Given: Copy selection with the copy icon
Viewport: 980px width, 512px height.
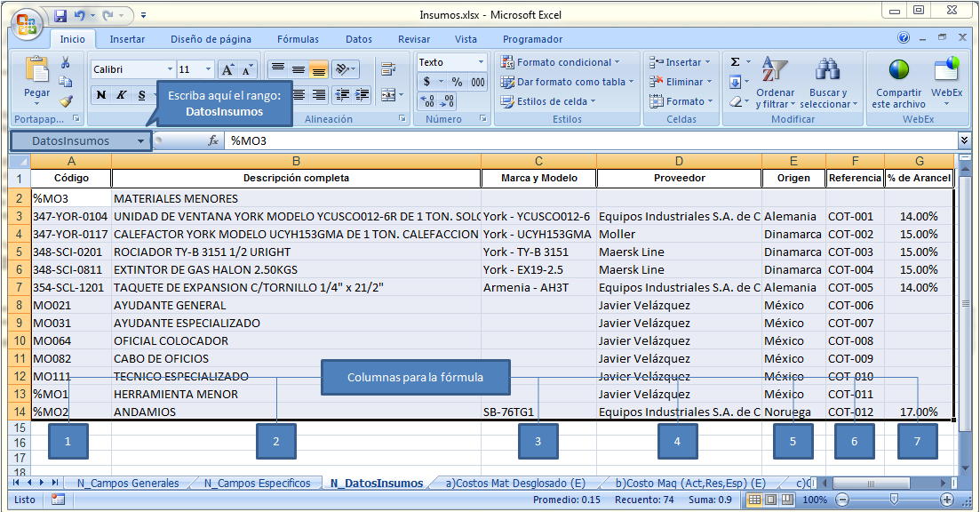Looking at the screenshot, I should (65, 81).
